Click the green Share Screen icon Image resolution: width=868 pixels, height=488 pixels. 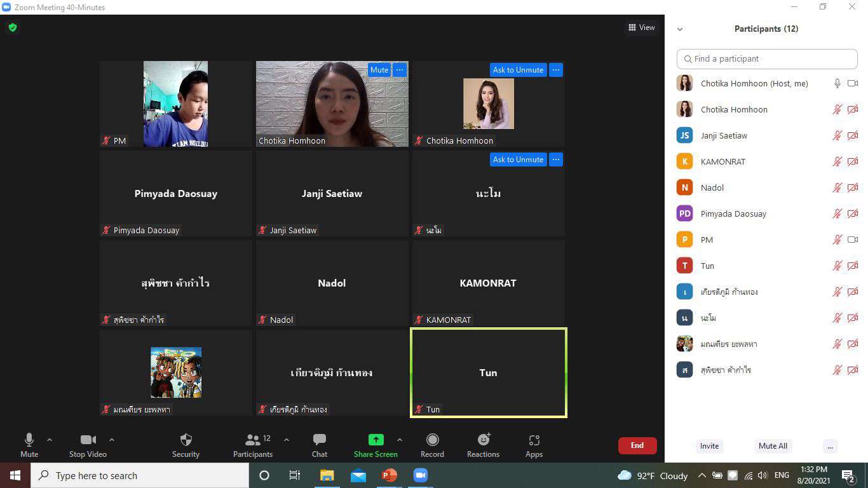(x=376, y=440)
